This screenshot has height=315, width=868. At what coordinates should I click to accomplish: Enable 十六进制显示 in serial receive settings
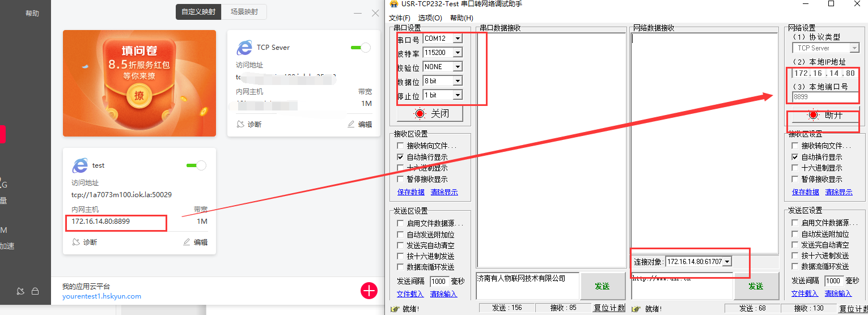click(400, 168)
